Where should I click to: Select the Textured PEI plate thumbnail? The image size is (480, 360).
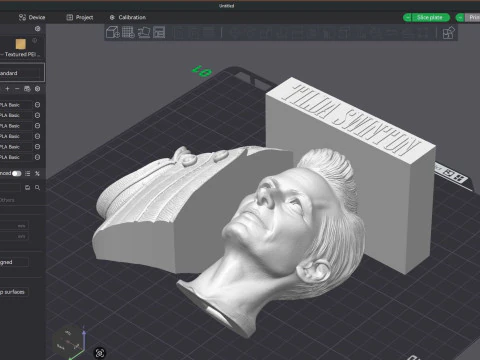click(x=20, y=44)
